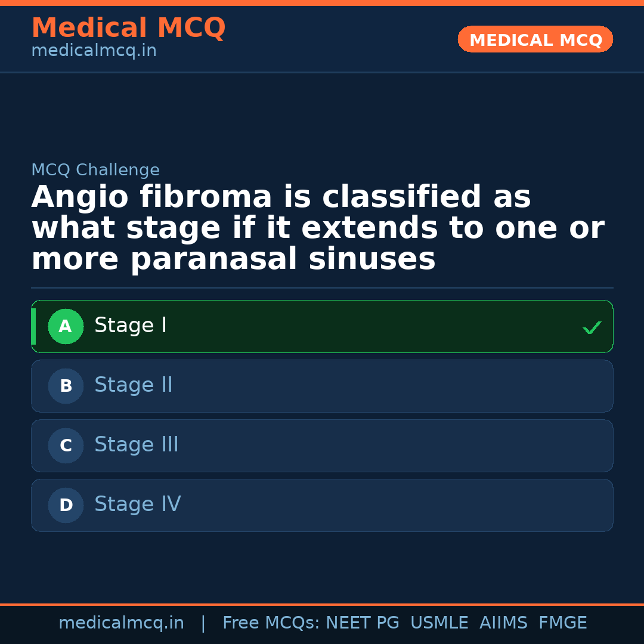Click the orange Medical MCQ header title

click(128, 27)
